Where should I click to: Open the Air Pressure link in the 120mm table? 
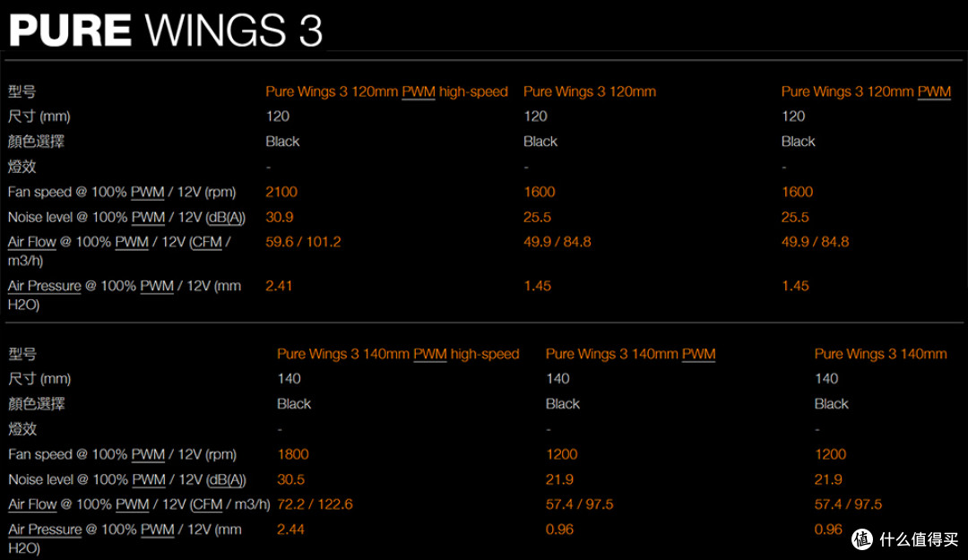point(45,286)
